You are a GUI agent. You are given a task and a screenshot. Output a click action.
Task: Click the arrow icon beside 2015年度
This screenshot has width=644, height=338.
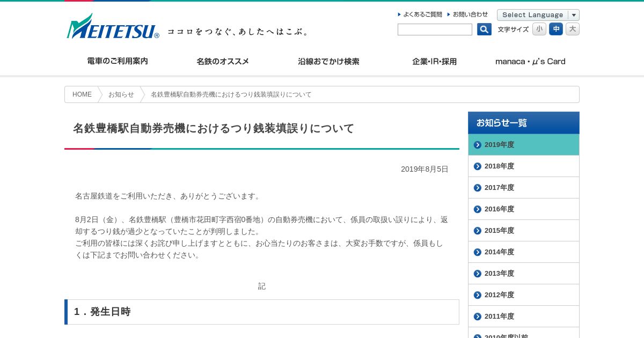(478, 231)
